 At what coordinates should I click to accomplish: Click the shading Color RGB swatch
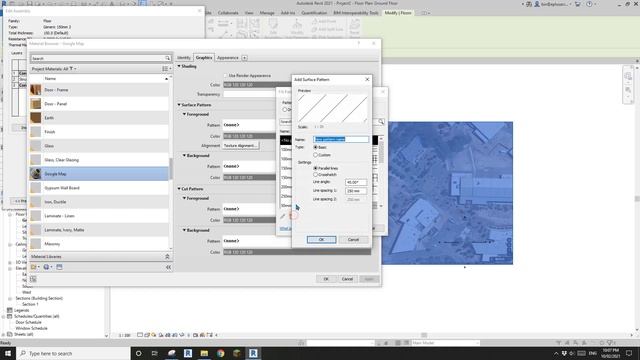click(x=257, y=85)
